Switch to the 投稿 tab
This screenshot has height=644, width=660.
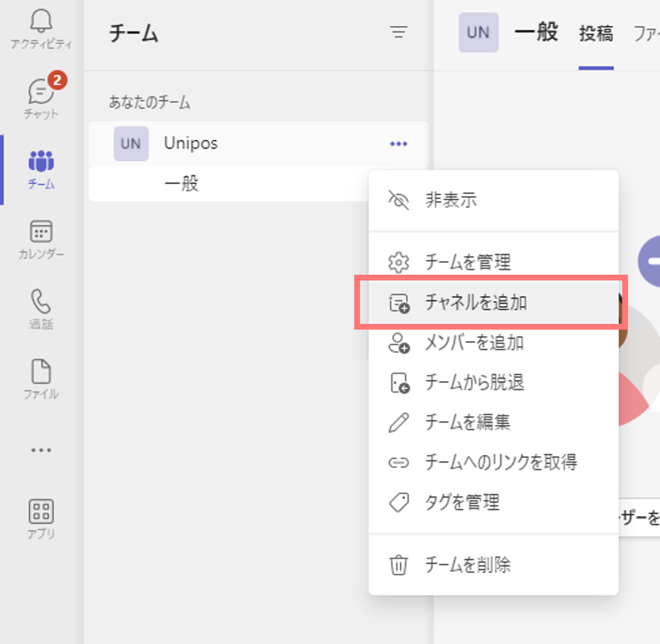[596, 33]
